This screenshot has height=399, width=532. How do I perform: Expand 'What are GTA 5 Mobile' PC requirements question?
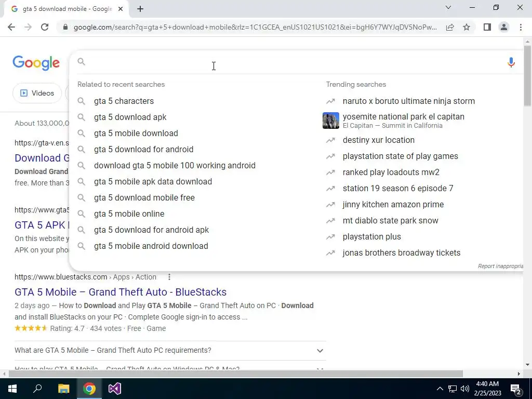pyautogui.click(x=170, y=351)
